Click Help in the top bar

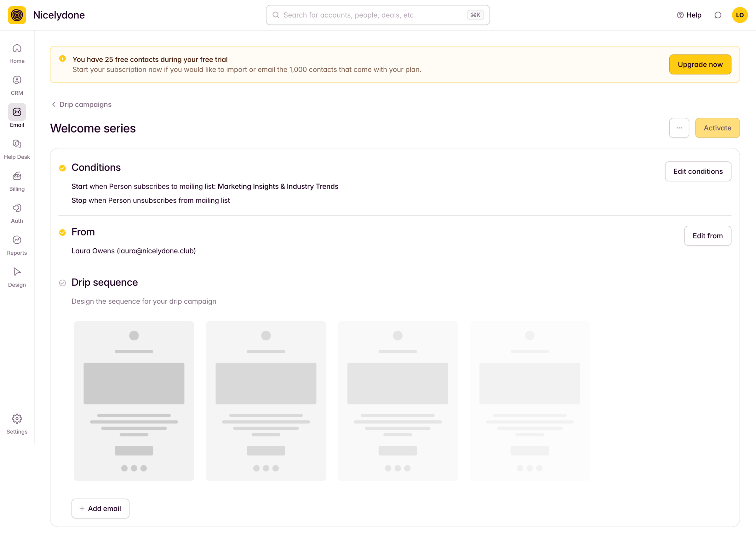[x=689, y=15]
